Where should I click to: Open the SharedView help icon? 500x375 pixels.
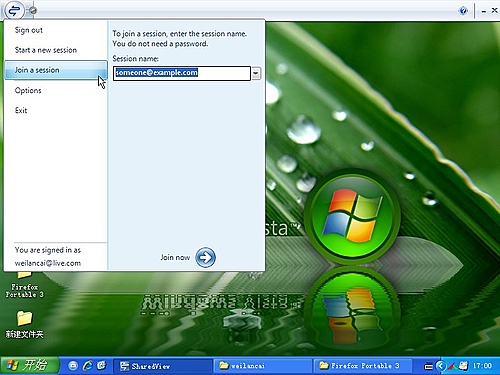pos(463,11)
